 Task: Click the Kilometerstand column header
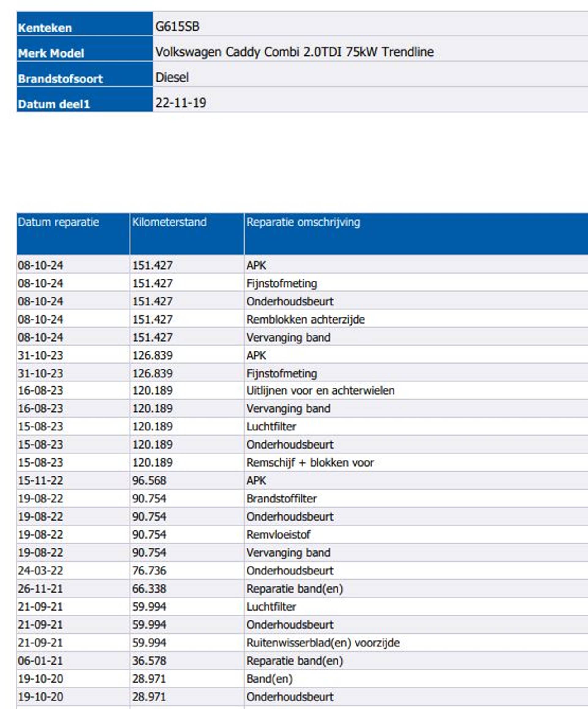(x=169, y=222)
